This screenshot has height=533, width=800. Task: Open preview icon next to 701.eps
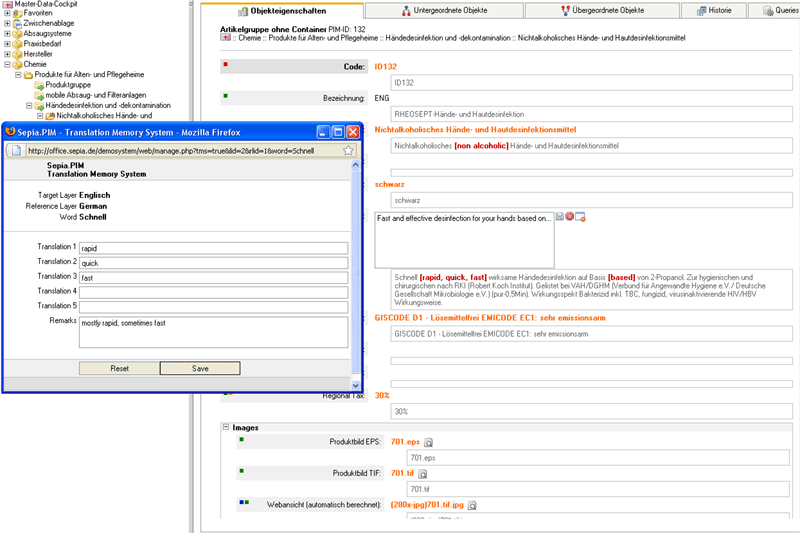[429, 441]
